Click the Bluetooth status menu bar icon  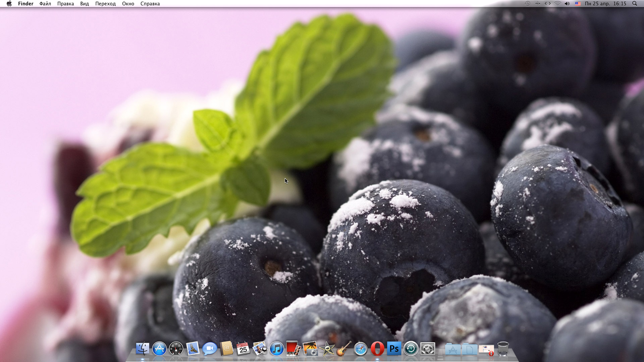tap(538, 4)
